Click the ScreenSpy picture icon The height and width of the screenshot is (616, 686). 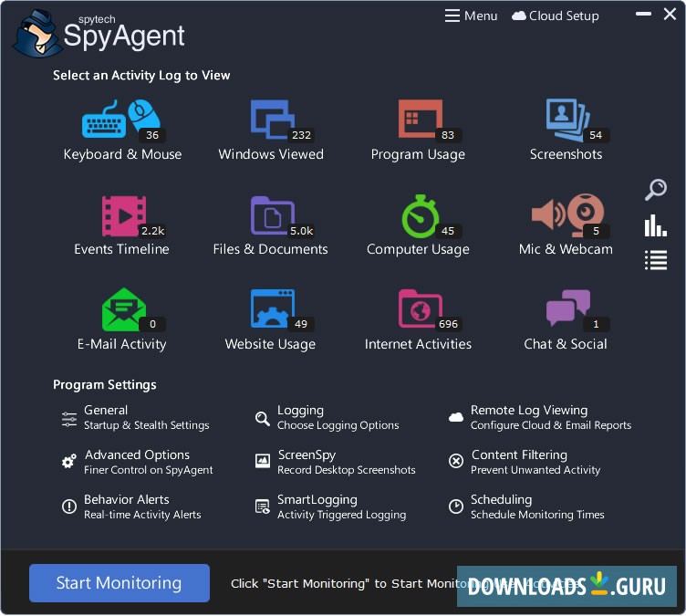(x=262, y=461)
